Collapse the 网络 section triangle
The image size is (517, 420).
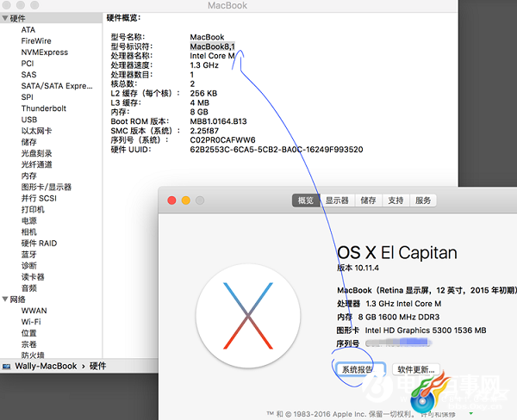point(5,300)
